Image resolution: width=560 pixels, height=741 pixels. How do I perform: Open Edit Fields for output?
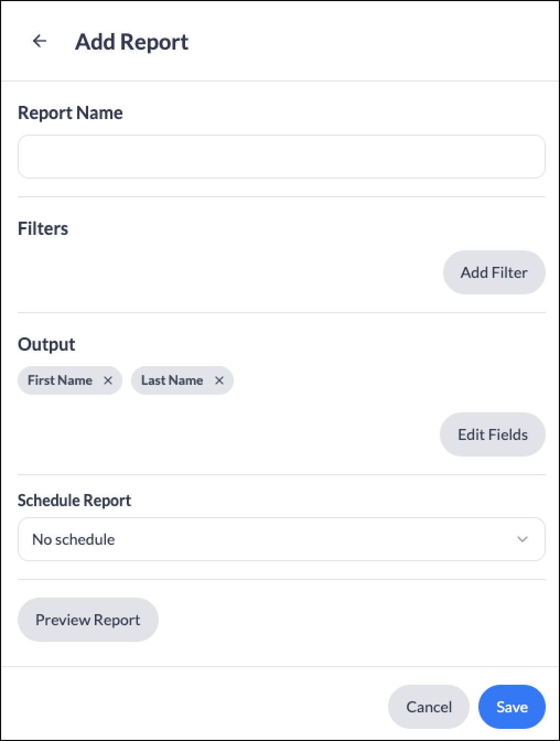coord(492,434)
